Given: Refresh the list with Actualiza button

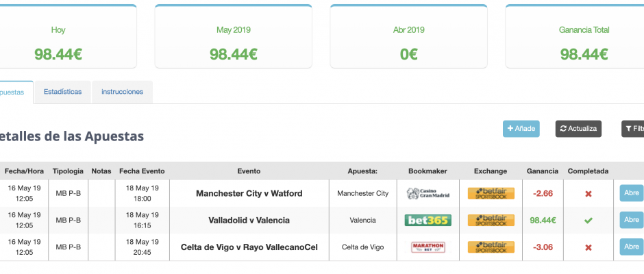Looking at the screenshot, I should (578, 129).
